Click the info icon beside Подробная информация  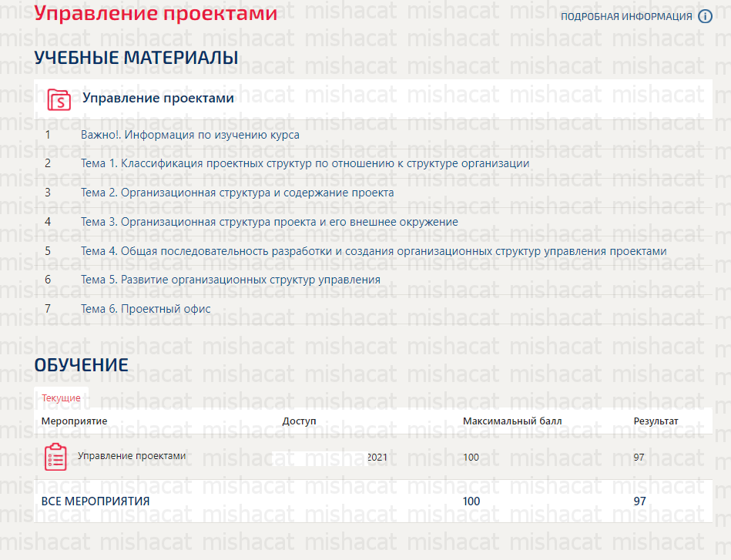pos(705,17)
